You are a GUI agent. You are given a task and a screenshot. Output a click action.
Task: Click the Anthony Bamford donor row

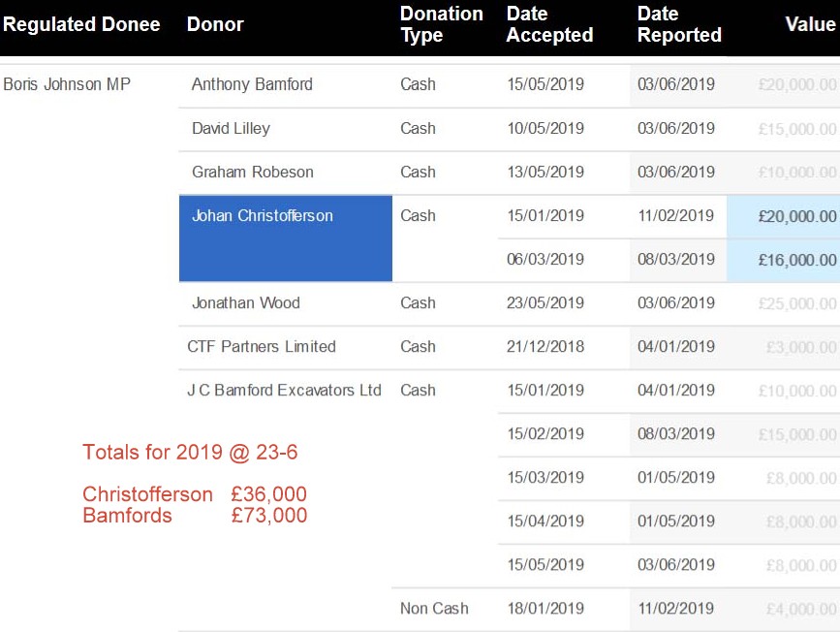point(509,85)
